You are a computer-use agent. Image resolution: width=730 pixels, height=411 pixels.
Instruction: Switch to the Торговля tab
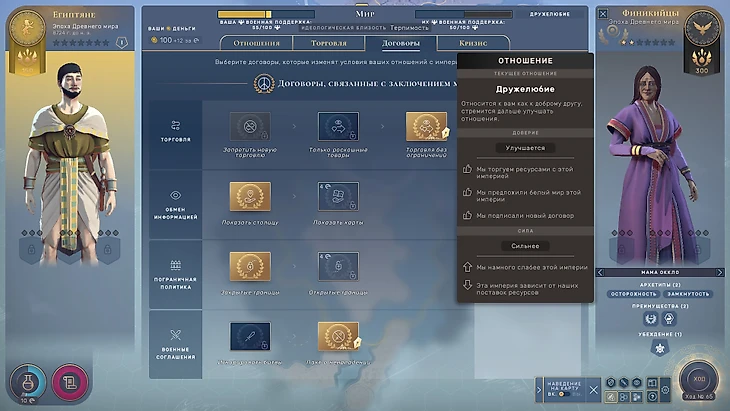(x=328, y=43)
